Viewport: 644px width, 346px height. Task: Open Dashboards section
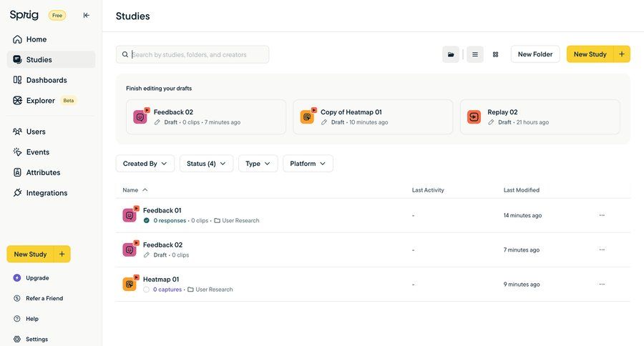tap(51, 80)
